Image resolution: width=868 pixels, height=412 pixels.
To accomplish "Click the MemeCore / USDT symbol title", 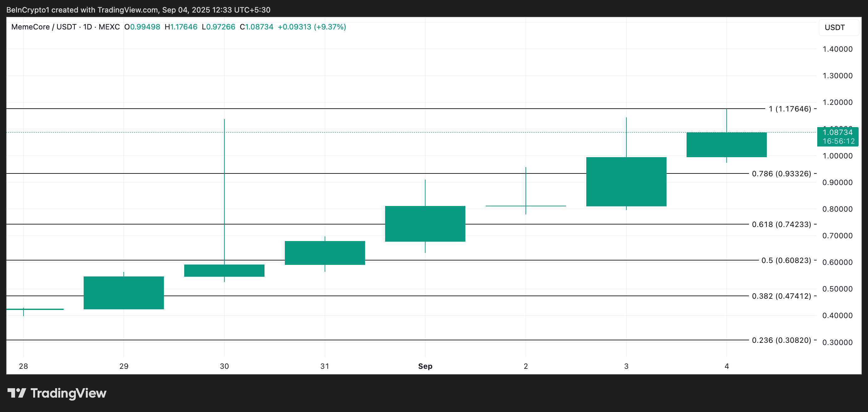I will [x=44, y=27].
